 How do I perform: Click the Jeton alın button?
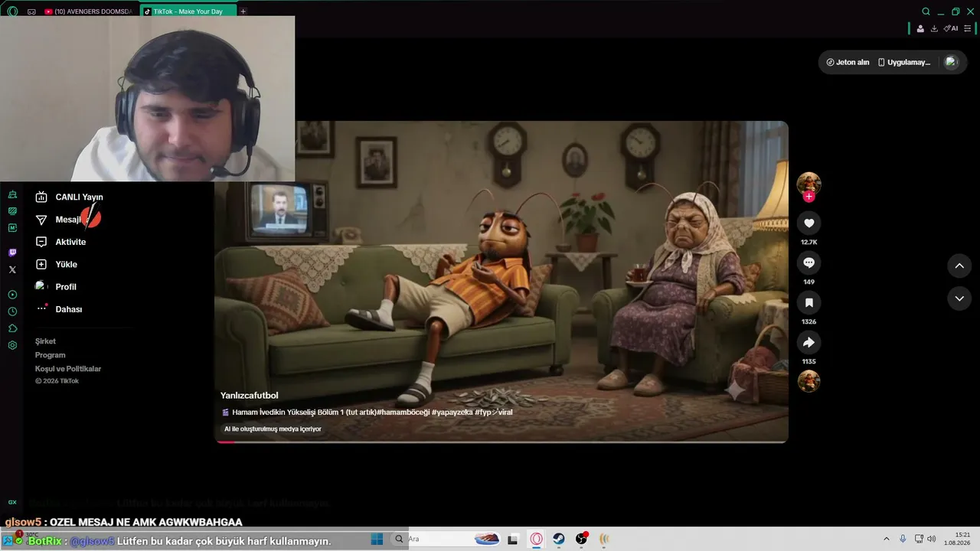pyautogui.click(x=848, y=62)
